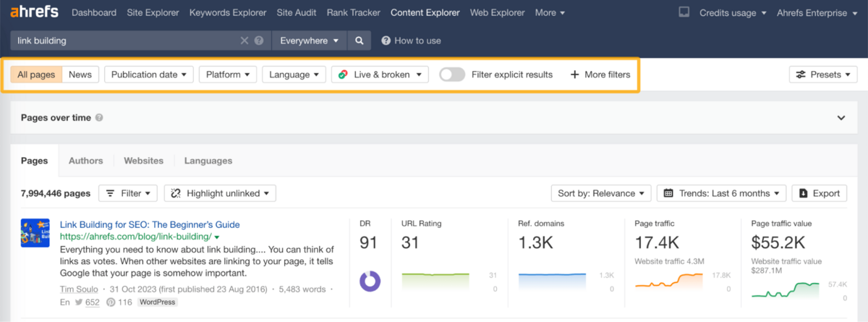868x322 pixels.
Task: Open Site Explorer
Action: coord(153,12)
